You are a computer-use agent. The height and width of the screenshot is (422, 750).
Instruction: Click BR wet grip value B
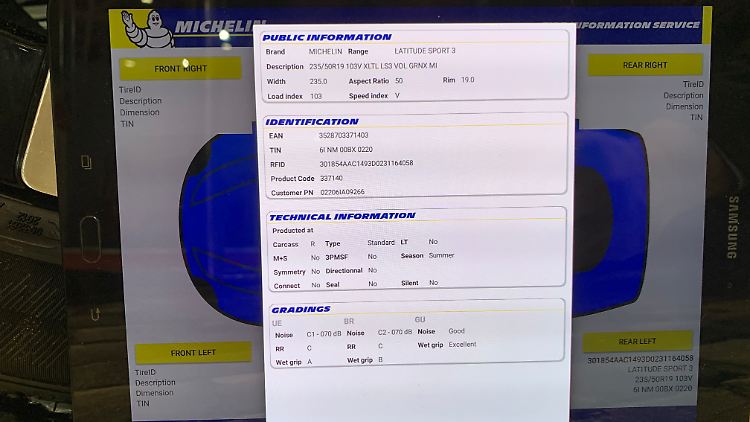click(380, 360)
